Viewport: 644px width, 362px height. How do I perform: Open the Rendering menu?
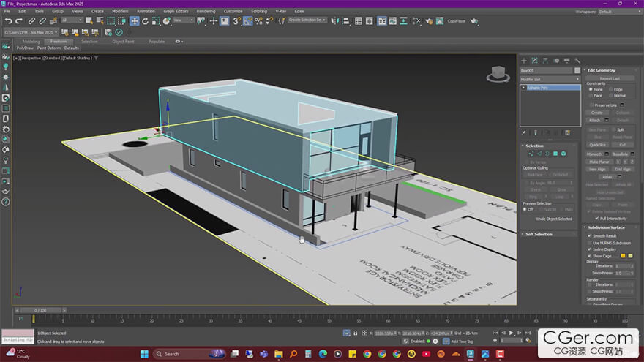(x=206, y=12)
